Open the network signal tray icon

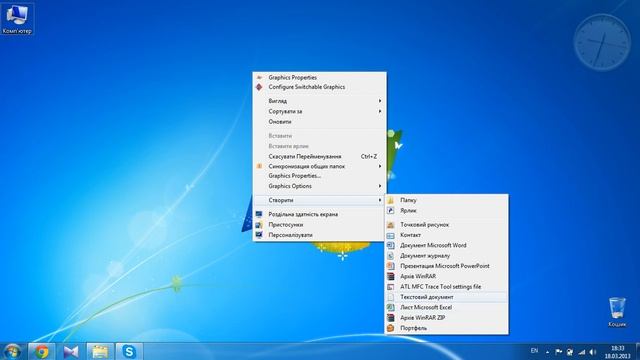pos(582,352)
